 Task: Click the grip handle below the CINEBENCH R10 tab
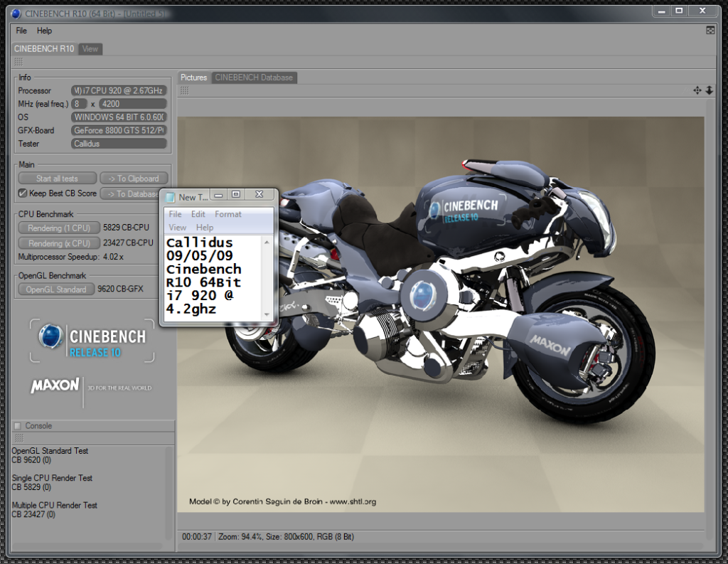pyautogui.click(x=18, y=62)
